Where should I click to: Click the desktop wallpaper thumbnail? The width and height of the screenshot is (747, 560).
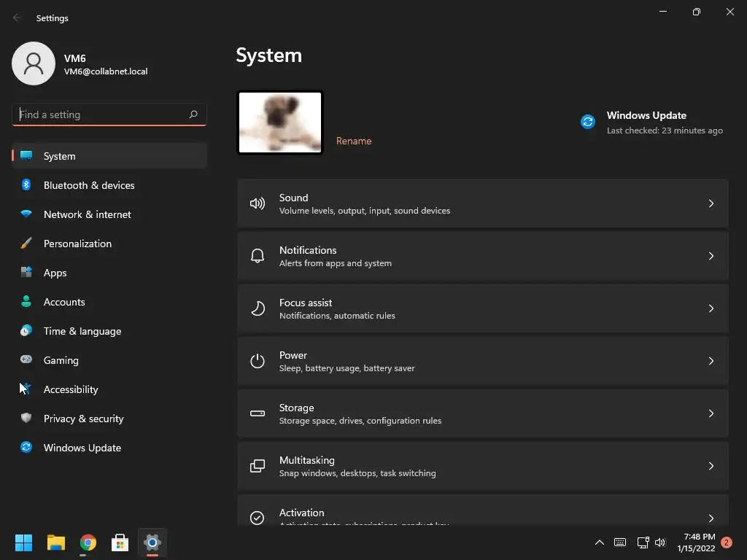[x=279, y=122]
